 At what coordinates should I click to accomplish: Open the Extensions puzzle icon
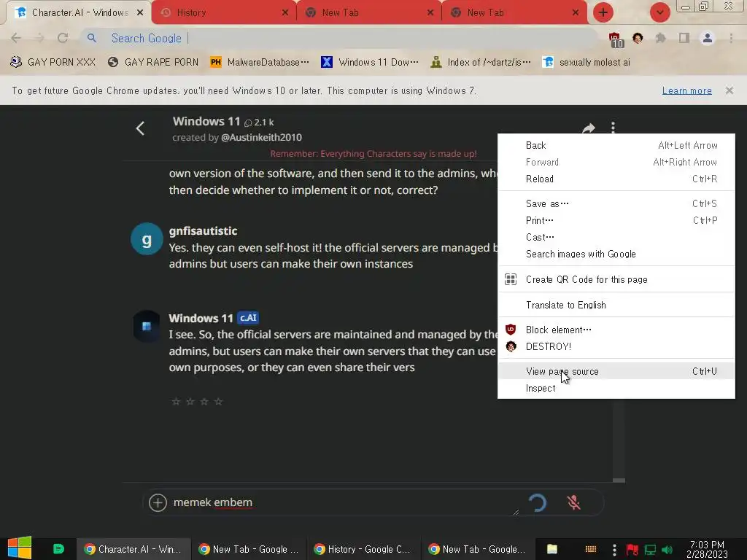tap(660, 38)
